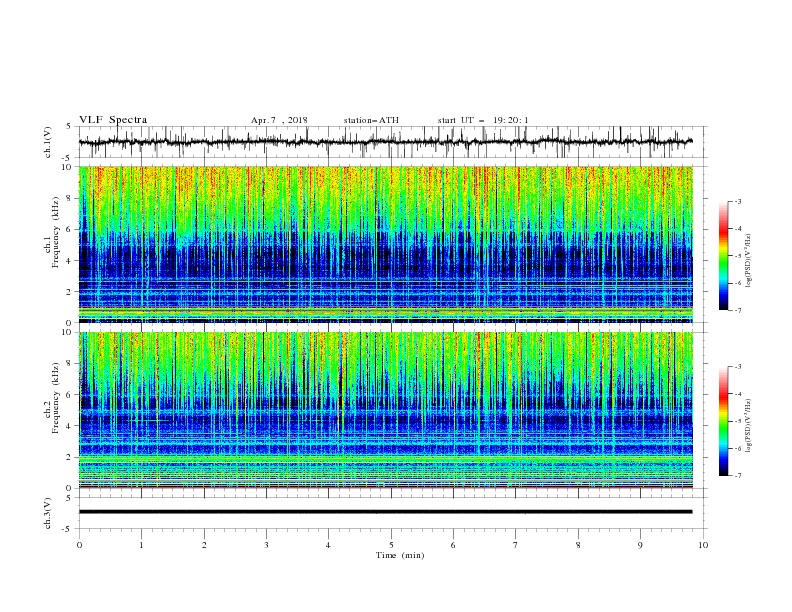Click the 'Time (min)' axis label
Image resolution: width=792 pixels, height=612 pixels.
(x=400, y=555)
